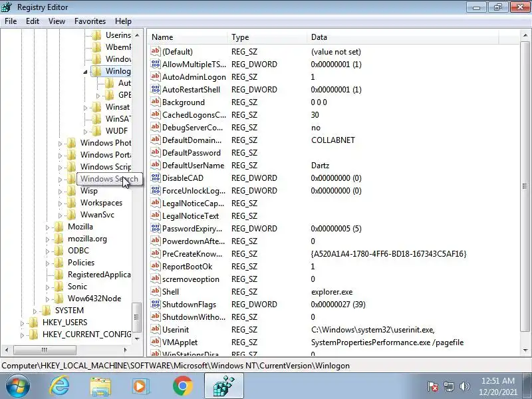
Task: Sort values by the Data column header
Action: (x=403, y=37)
